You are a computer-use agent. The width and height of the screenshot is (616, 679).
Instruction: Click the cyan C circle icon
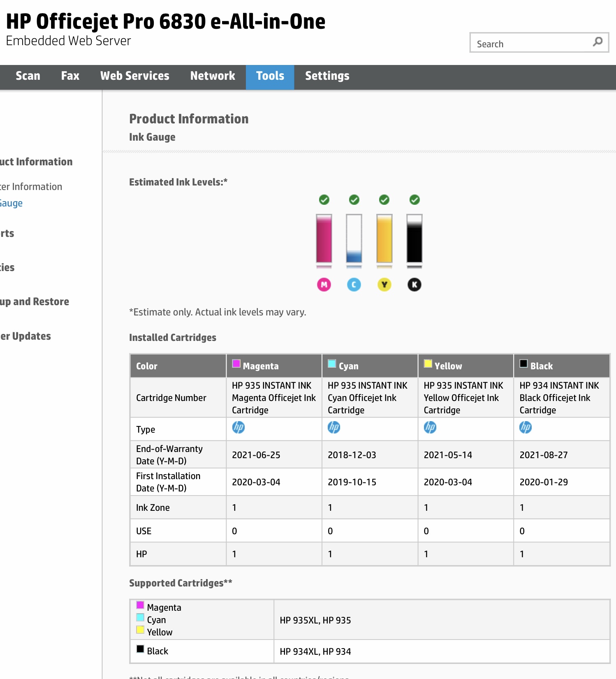click(354, 285)
